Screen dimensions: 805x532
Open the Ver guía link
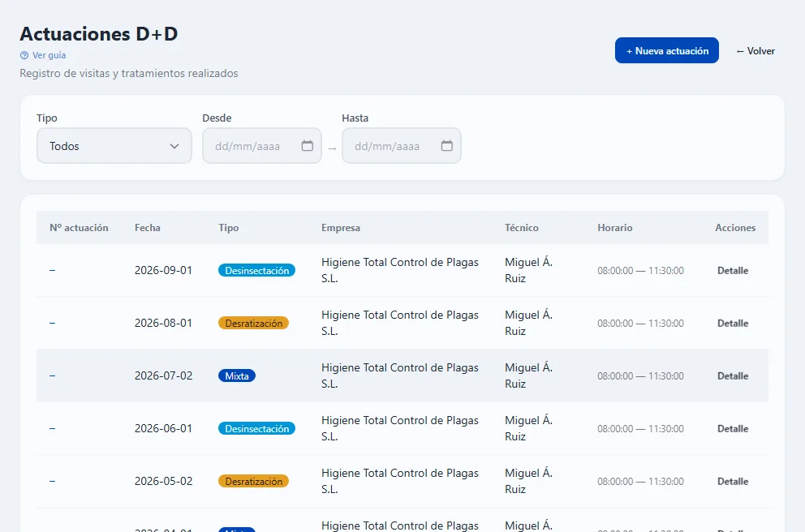[x=49, y=55]
